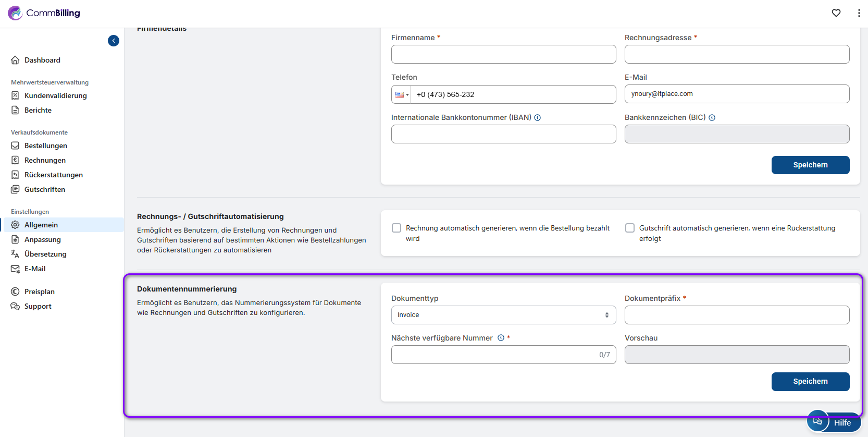Click the Rechnungs- / Gutschriftautomatisierung heading
The height and width of the screenshot is (437, 868).
(210, 216)
